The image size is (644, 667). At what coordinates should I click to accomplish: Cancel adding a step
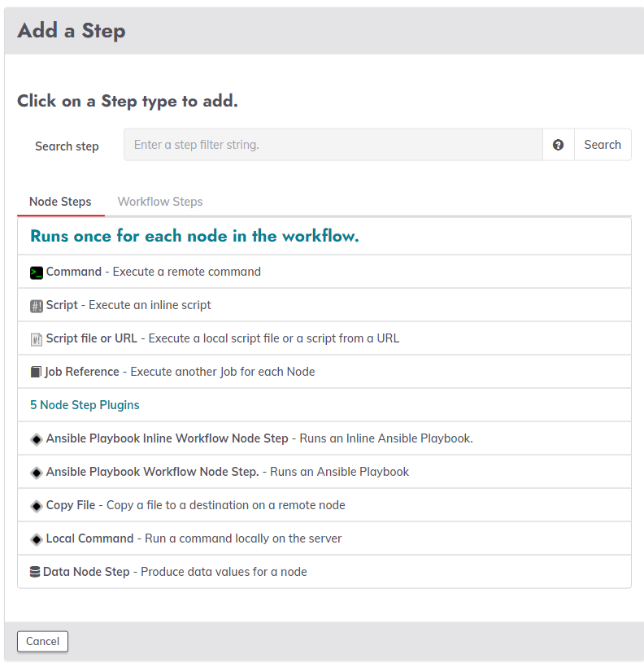coord(42,641)
